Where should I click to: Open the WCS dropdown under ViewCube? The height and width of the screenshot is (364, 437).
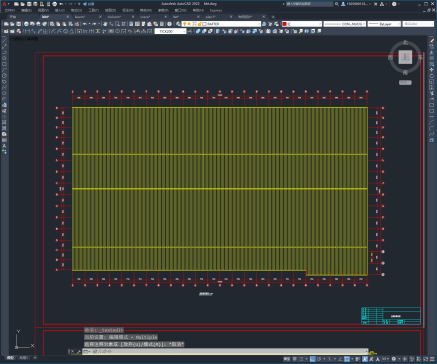(x=405, y=83)
